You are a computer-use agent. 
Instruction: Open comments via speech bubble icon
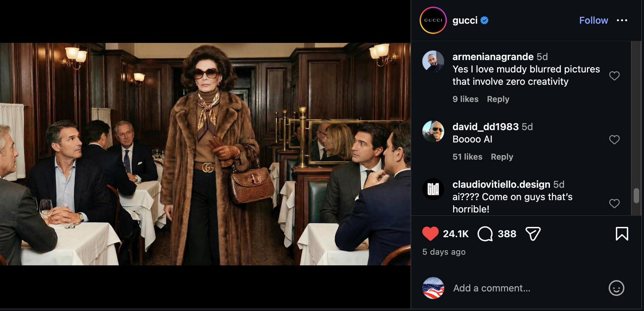click(485, 234)
